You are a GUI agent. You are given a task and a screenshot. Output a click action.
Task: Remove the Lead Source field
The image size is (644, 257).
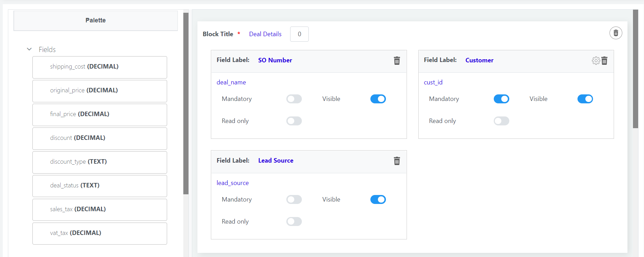(x=397, y=161)
